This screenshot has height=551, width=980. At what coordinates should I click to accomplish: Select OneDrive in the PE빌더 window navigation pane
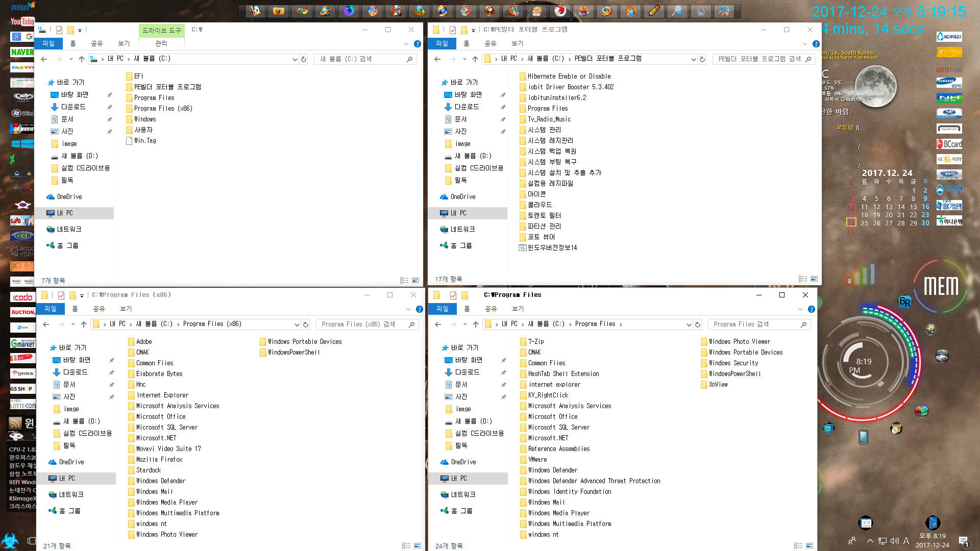tap(463, 197)
